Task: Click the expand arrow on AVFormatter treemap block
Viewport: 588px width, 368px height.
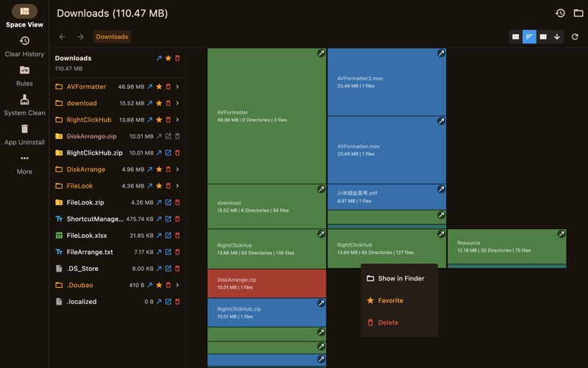Action: 321,53
